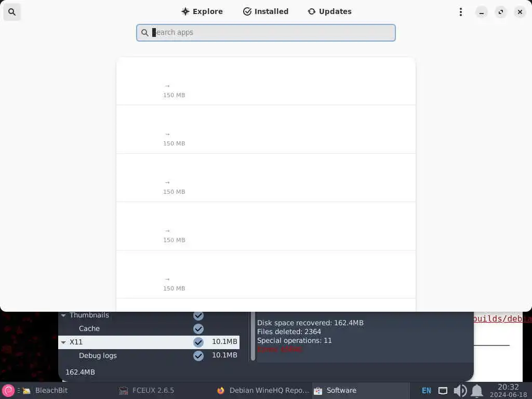Focus the Search apps field
The image size is (532, 399).
[x=266, y=33]
